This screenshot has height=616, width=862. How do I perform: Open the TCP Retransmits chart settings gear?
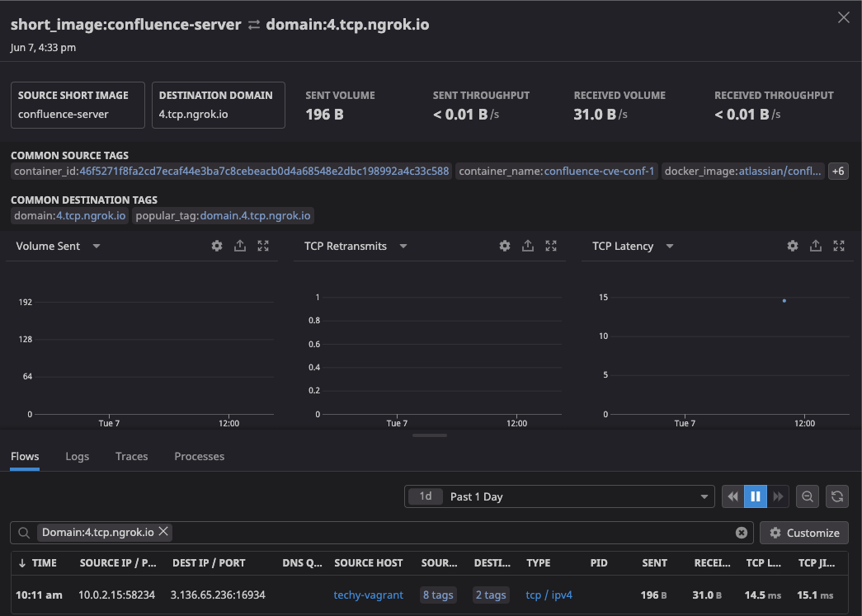(x=504, y=246)
